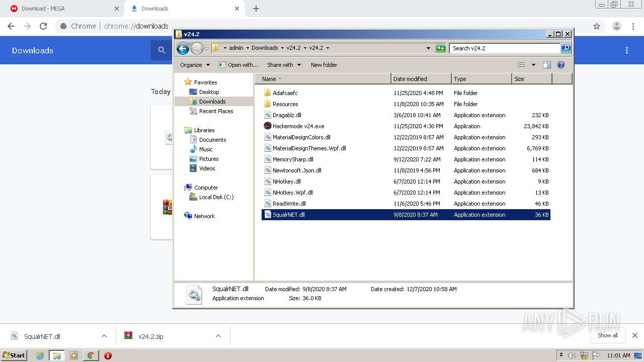This screenshot has width=644, height=362.
Task: Click Show all downloads button
Action: pyautogui.click(x=607, y=335)
